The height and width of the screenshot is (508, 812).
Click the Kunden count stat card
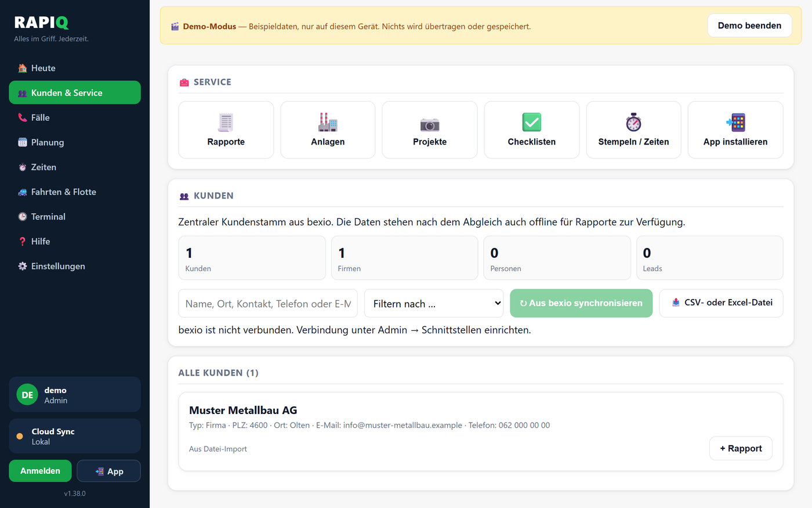[252, 258]
